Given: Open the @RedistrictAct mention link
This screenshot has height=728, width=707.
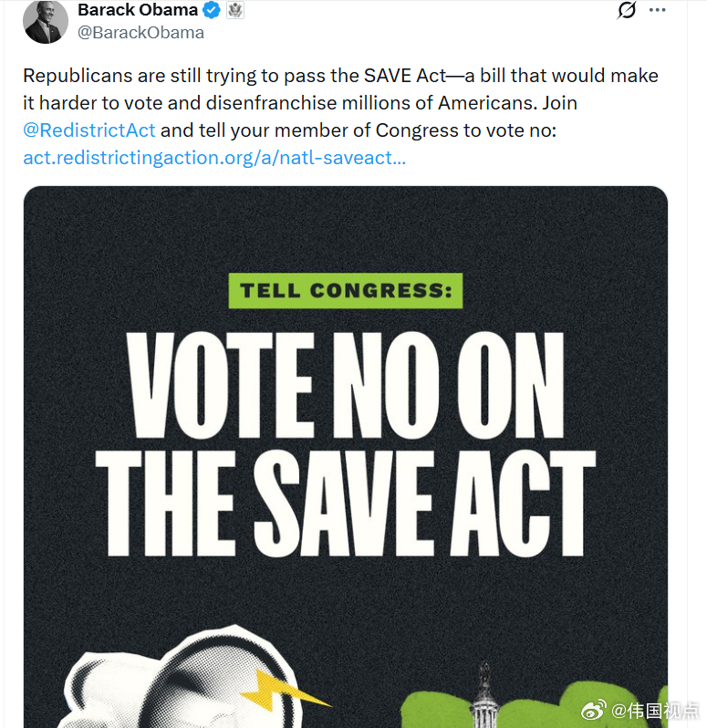Looking at the screenshot, I should (89, 130).
